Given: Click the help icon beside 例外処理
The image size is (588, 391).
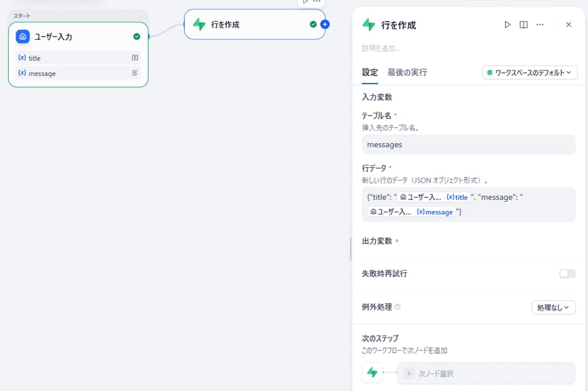Looking at the screenshot, I should [x=397, y=307].
